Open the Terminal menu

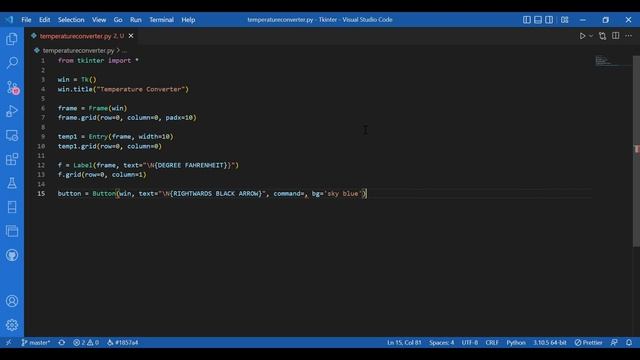tap(161, 20)
